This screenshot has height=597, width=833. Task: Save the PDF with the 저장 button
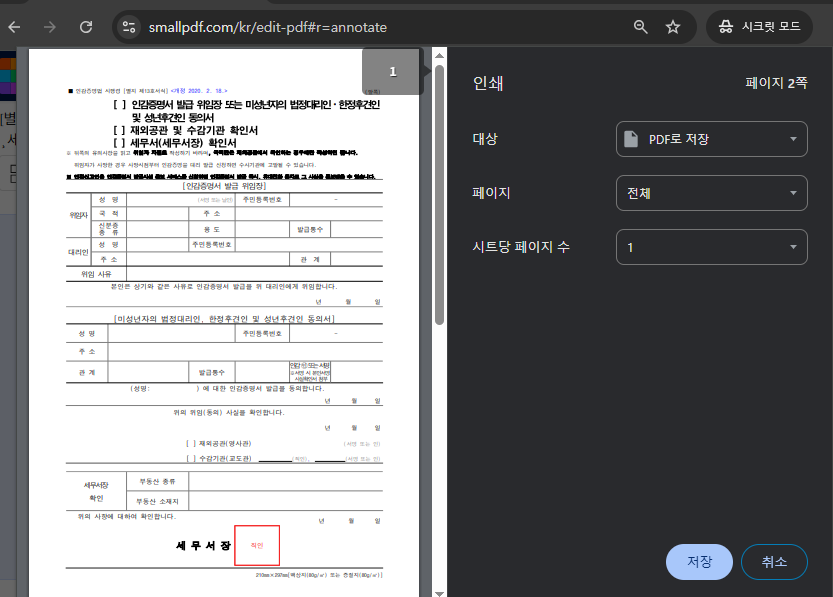[x=698, y=562]
